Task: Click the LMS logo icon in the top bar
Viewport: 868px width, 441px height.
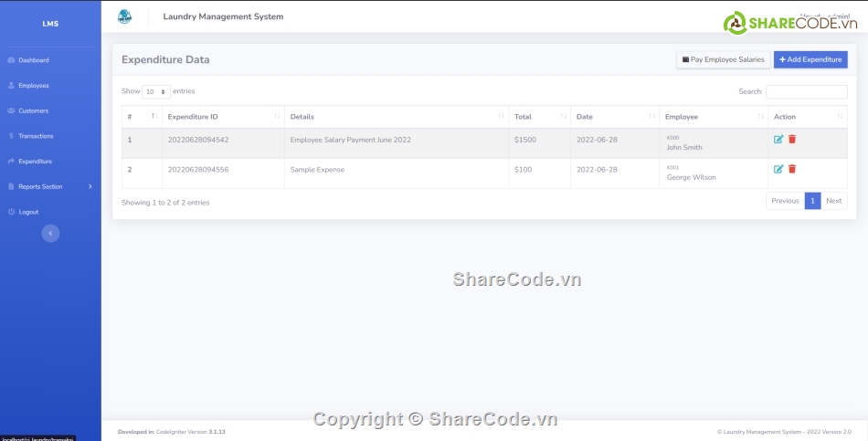Action: [124, 16]
